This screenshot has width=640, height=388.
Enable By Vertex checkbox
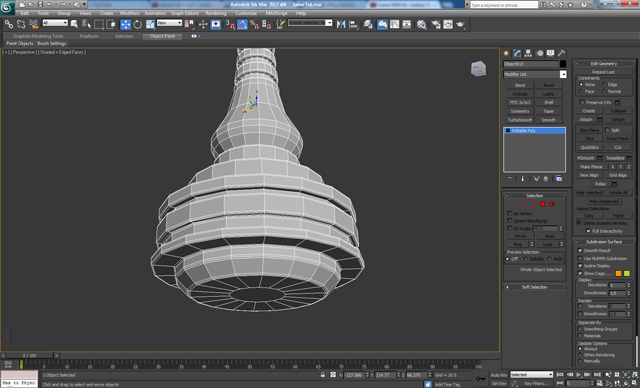[x=510, y=213]
